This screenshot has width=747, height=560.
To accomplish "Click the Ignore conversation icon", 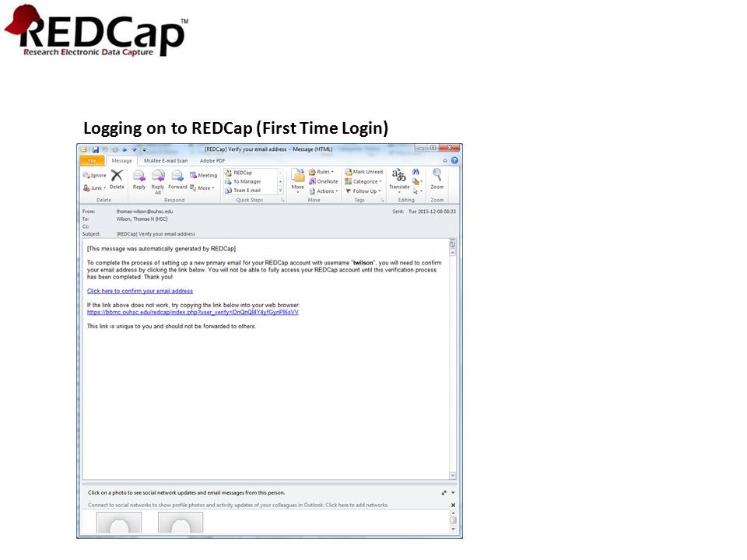I will coord(94,175).
